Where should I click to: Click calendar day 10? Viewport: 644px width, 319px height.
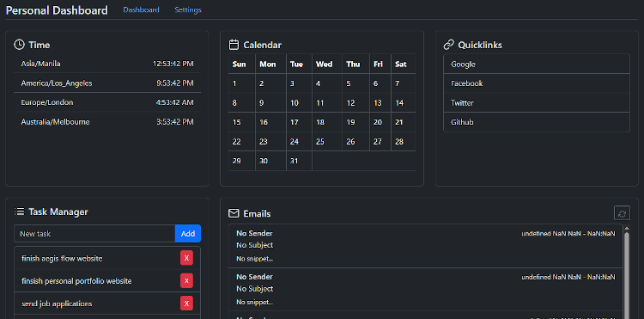coord(299,103)
